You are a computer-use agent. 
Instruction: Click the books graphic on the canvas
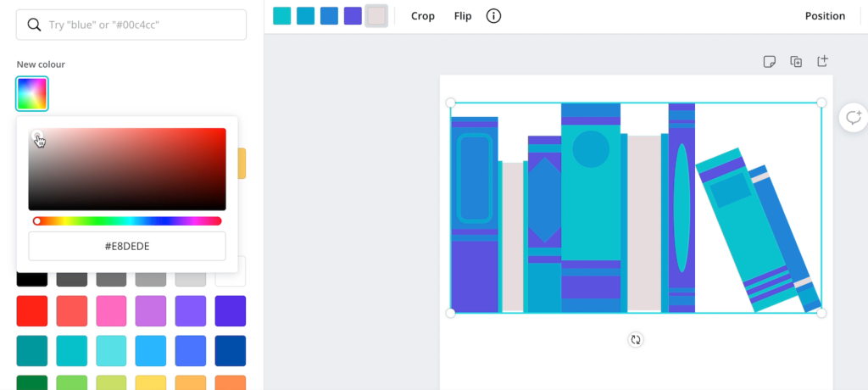(636, 208)
